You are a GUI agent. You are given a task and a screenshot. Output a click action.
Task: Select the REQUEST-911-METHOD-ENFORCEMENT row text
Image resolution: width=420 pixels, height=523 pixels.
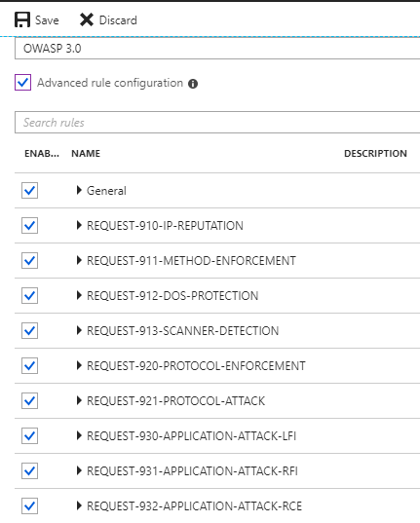coord(191,261)
